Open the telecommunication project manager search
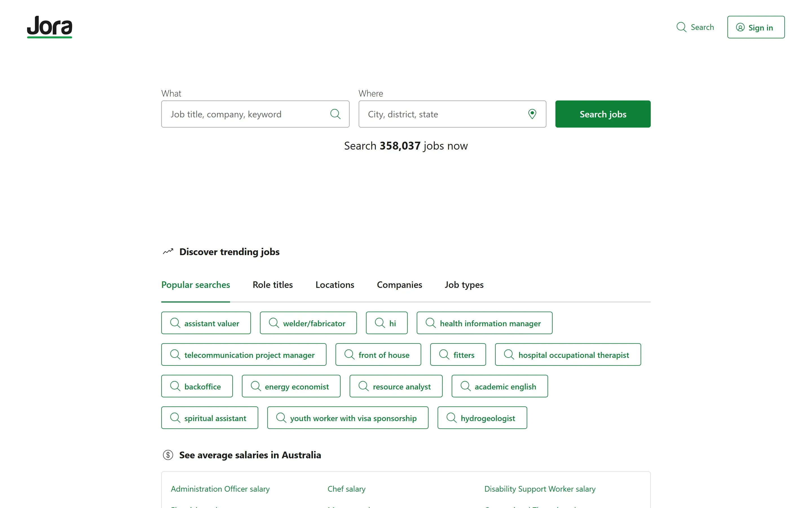 coord(244,354)
